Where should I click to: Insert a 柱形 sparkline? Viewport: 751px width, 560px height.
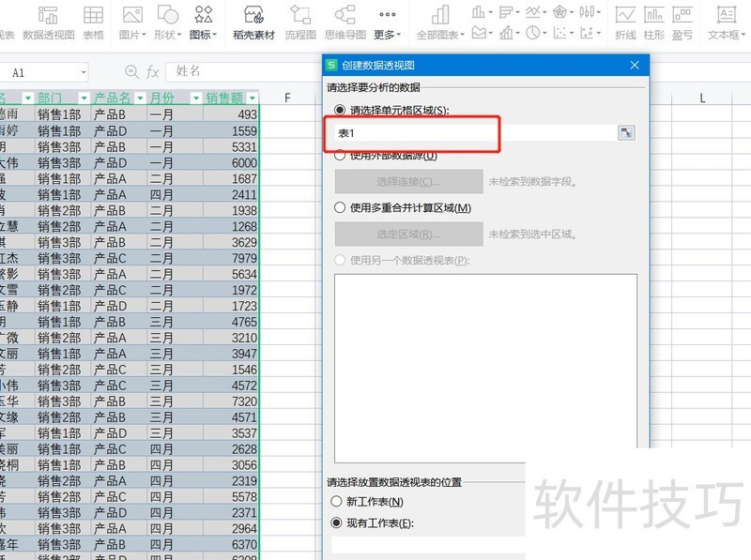pos(653,23)
